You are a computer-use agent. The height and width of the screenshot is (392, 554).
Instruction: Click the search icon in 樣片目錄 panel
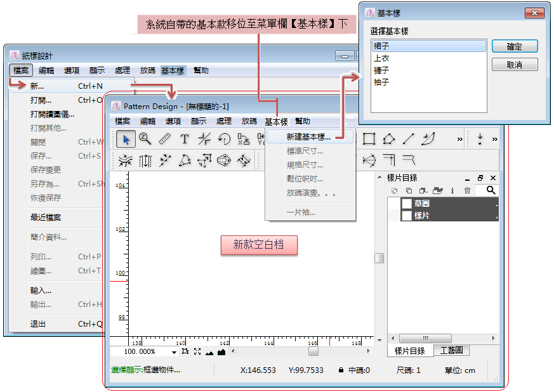[x=491, y=190]
